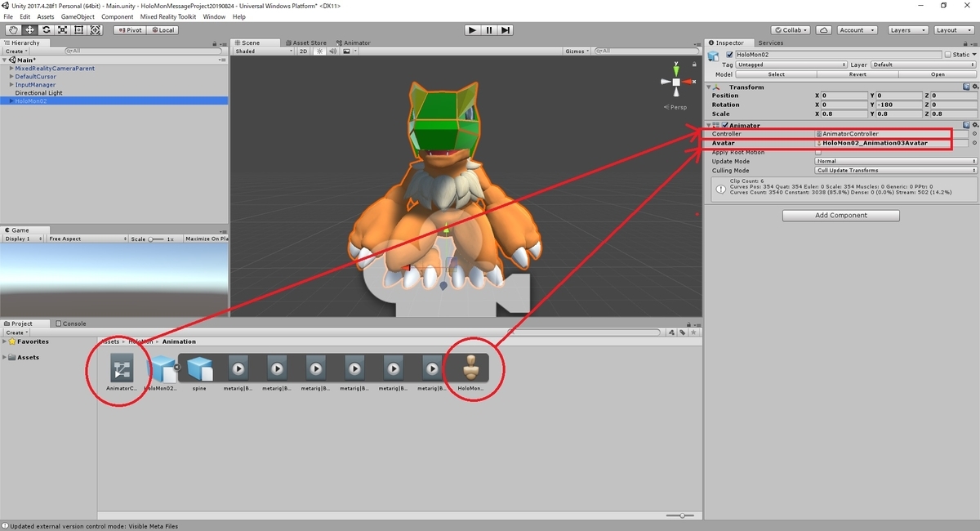Image resolution: width=980 pixels, height=531 pixels.
Task: Open the File menu
Action: [8, 16]
